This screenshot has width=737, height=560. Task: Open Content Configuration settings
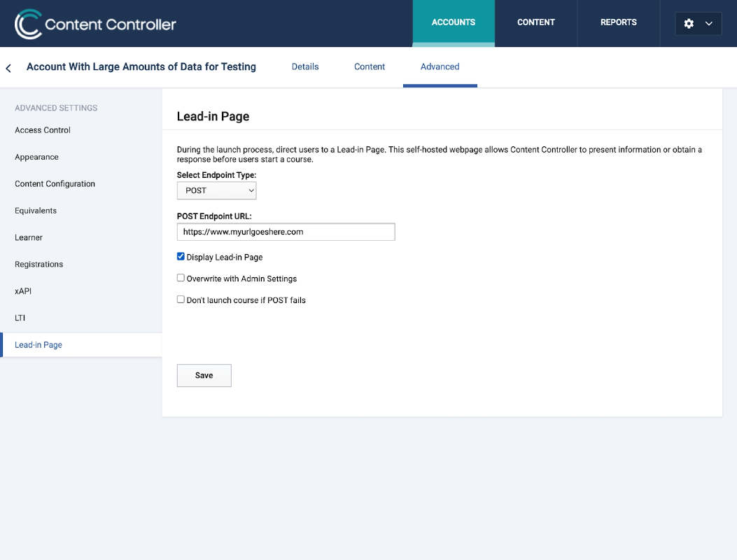55,184
